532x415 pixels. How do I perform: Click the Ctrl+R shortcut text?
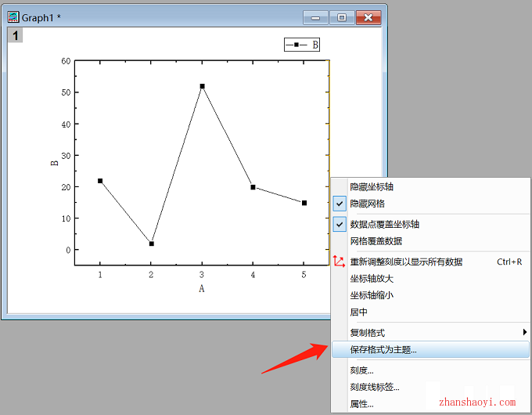[509, 262]
